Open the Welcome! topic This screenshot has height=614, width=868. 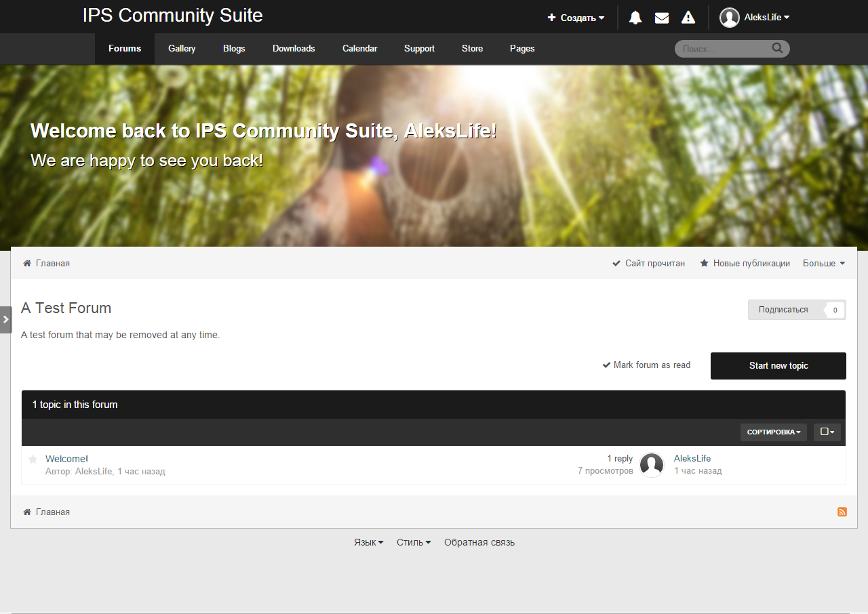coord(66,459)
